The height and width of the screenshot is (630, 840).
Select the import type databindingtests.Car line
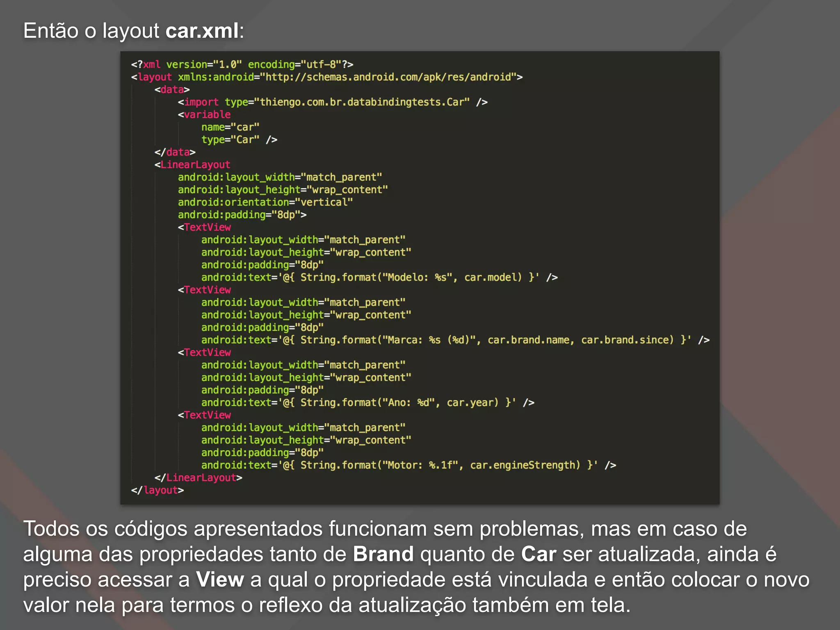point(333,102)
